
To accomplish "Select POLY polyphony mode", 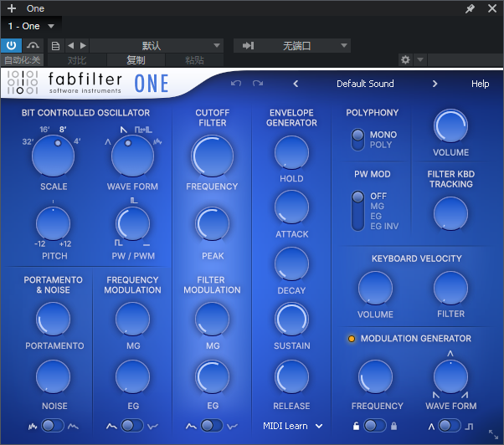I will [x=381, y=145].
